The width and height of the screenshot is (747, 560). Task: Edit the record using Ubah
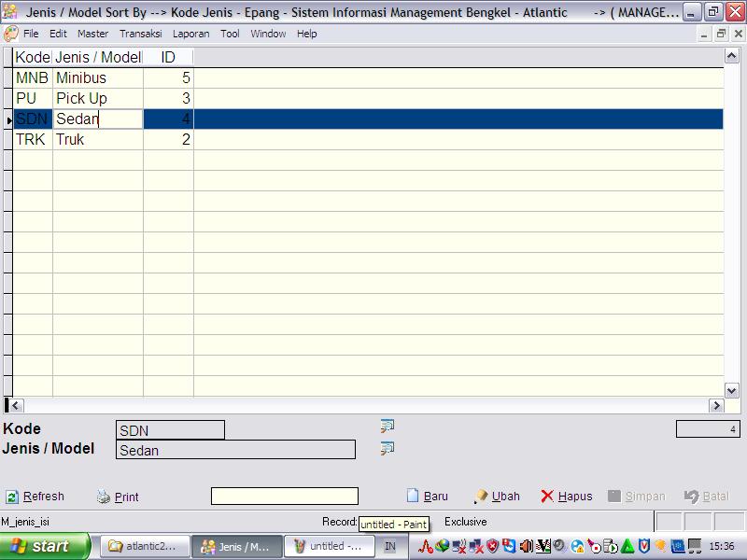pyautogui.click(x=497, y=497)
